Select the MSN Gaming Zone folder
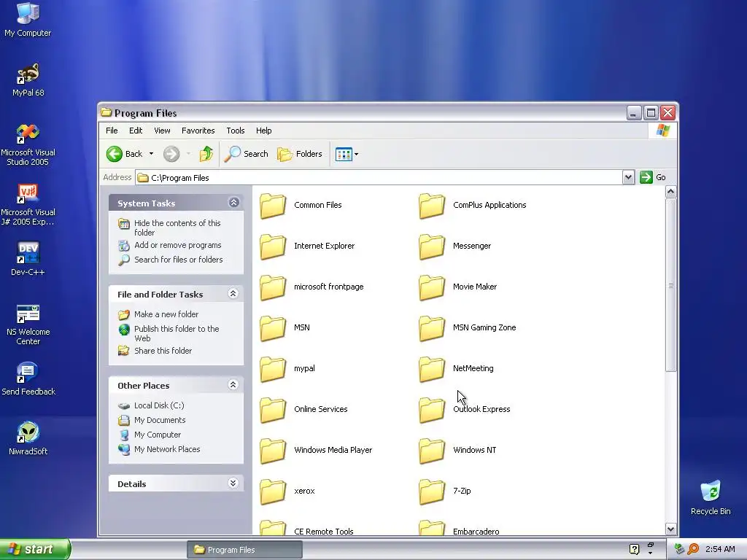Screen dimensions: 747x560 (468, 328)
